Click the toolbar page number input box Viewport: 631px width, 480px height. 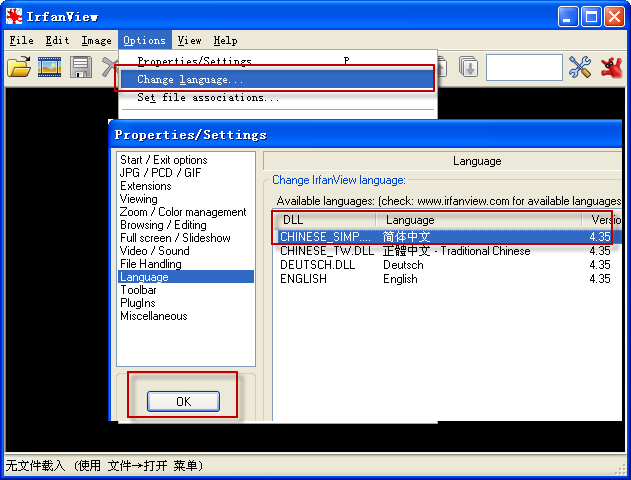tap(524, 67)
